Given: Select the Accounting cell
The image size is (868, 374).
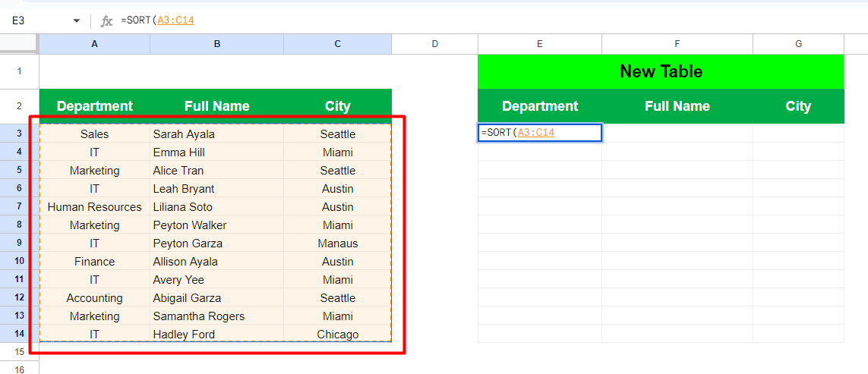Looking at the screenshot, I should [95, 298].
